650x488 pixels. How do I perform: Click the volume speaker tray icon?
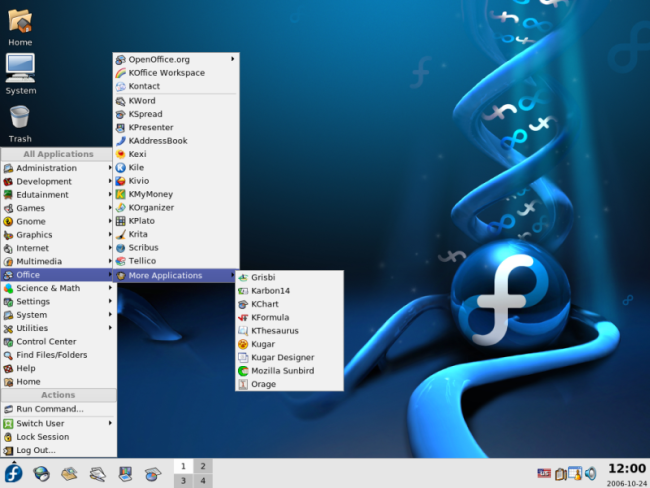(591, 473)
